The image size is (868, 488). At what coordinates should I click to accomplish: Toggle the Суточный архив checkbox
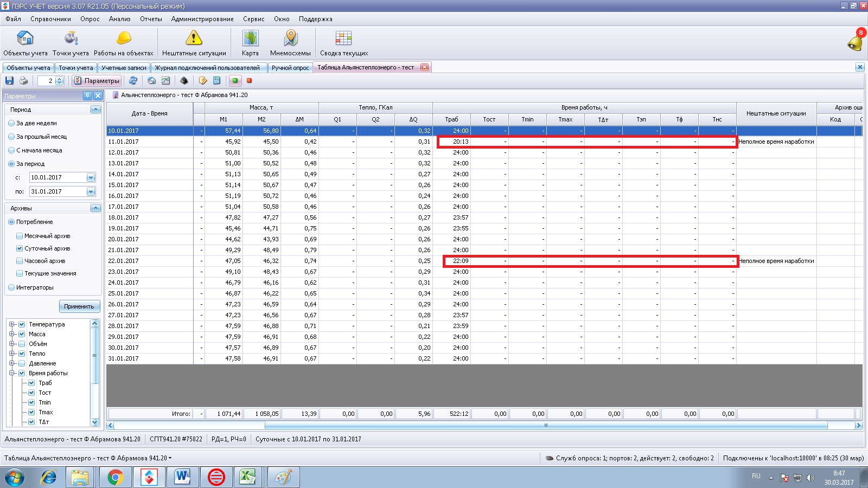click(20, 248)
